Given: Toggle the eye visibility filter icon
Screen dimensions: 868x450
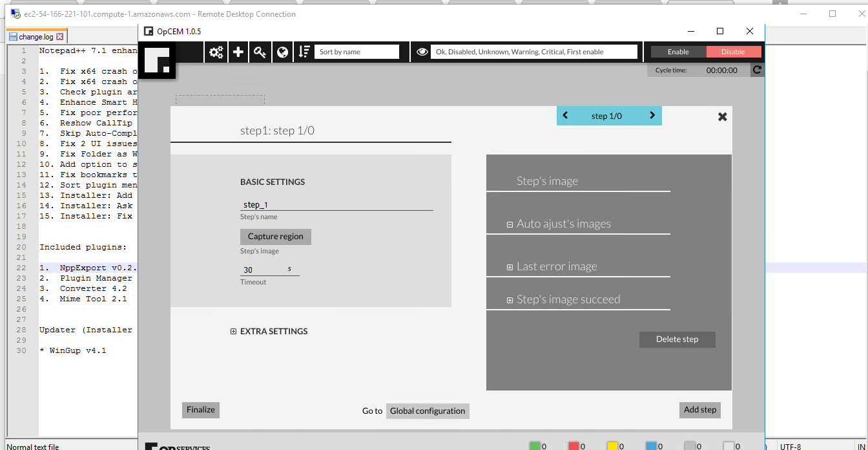Looking at the screenshot, I should (x=422, y=52).
